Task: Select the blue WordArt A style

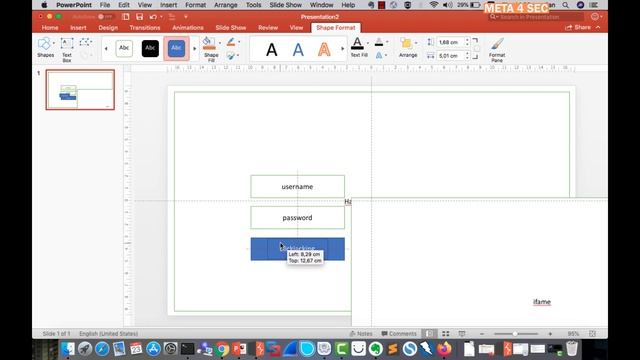Action: point(298,50)
